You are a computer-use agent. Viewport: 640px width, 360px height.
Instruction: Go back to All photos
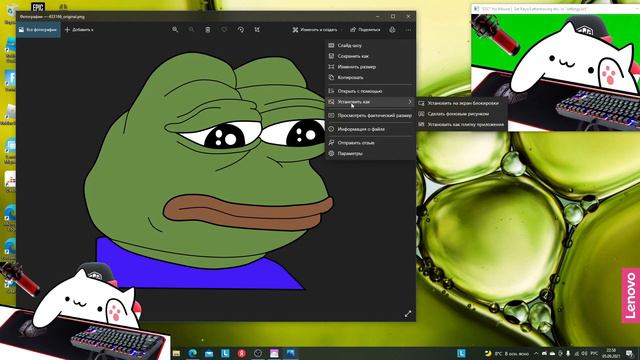coord(38,29)
